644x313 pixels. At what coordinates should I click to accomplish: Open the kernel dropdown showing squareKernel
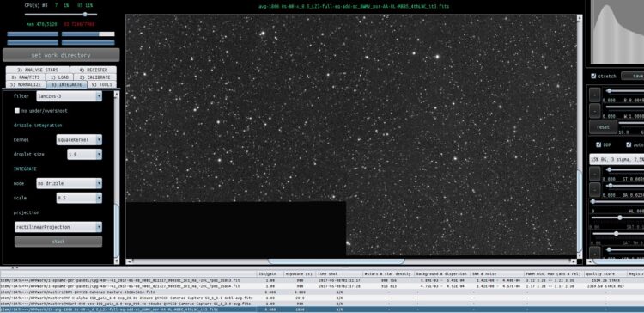point(79,140)
